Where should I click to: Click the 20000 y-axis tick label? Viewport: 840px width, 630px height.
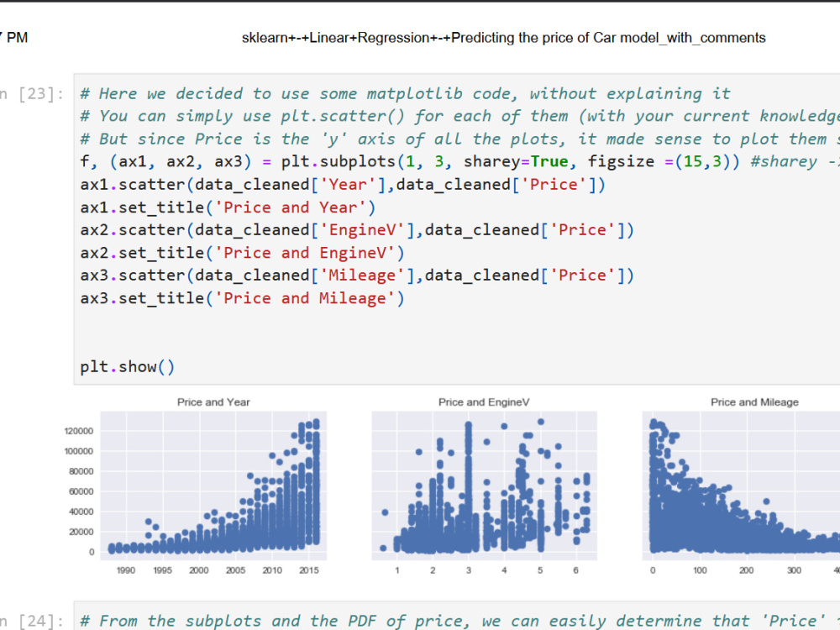81,532
